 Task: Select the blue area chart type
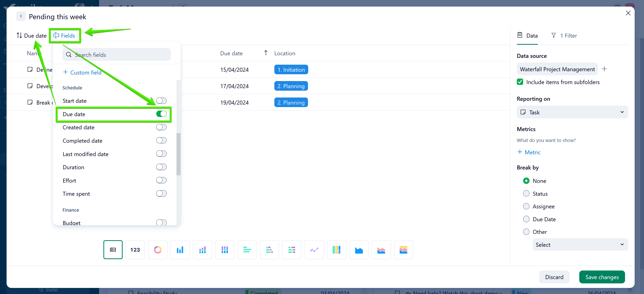tap(359, 250)
